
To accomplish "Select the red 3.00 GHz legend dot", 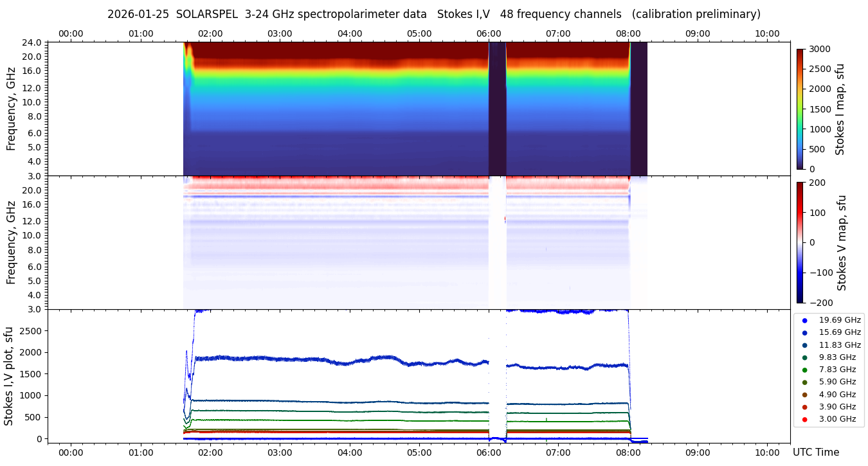I will [x=804, y=420].
